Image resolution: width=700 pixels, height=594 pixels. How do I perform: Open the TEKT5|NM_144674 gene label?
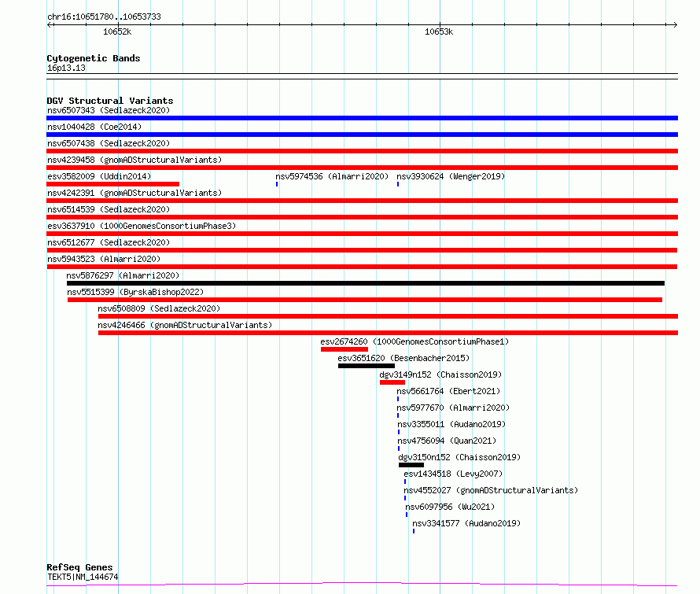click(83, 577)
